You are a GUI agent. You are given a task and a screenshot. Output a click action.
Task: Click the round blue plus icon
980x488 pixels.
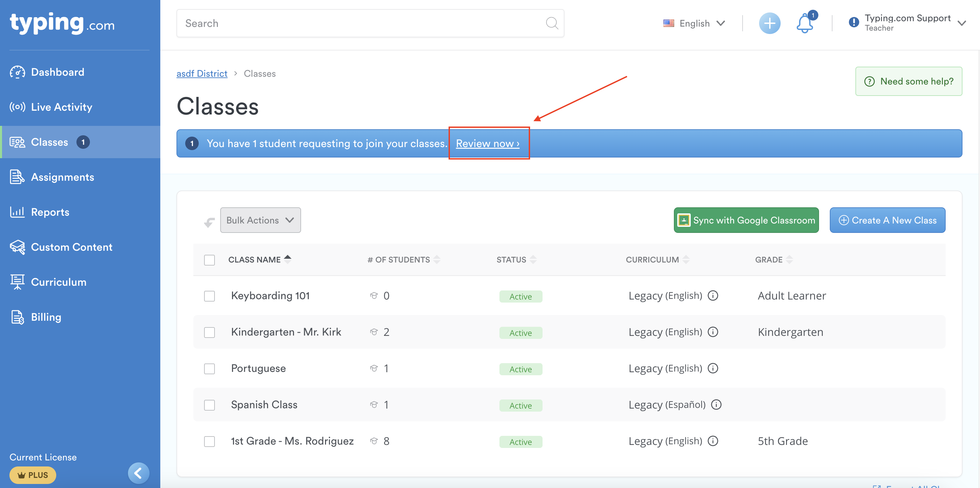coord(769,24)
